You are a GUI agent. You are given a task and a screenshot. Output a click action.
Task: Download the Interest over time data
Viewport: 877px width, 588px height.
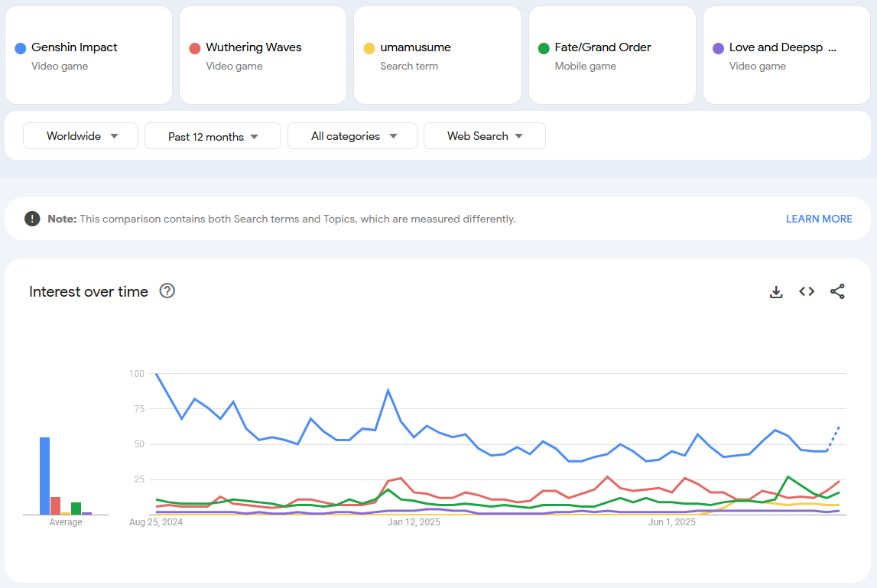pyautogui.click(x=776, y=291)
